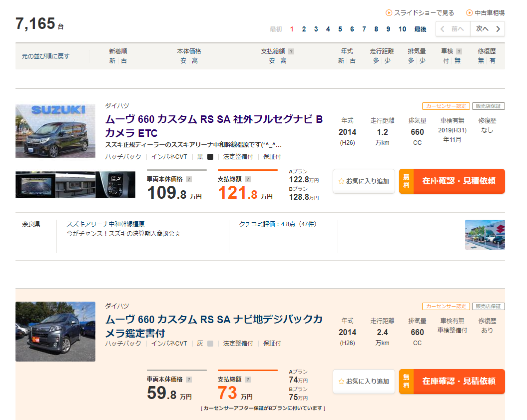The height and width of the screenshot is (420, 527).
Task: Go to page 10 of results
Action: (402, 29)
